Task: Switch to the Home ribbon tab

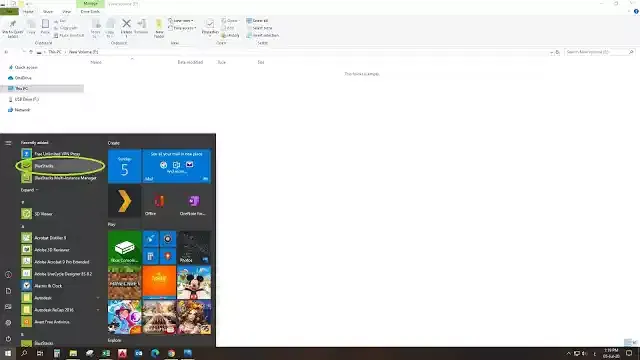Action: pos(28,11)
